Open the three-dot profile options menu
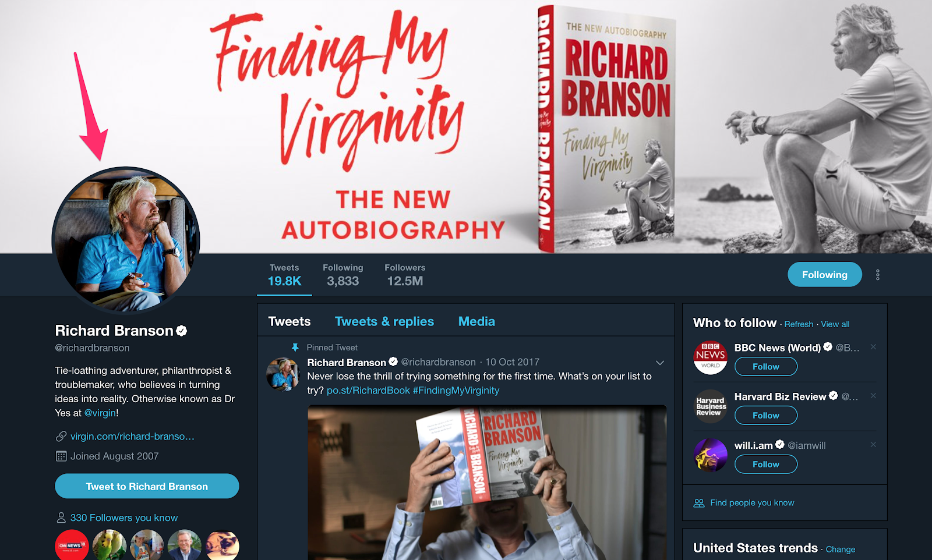 click(877, 275)
